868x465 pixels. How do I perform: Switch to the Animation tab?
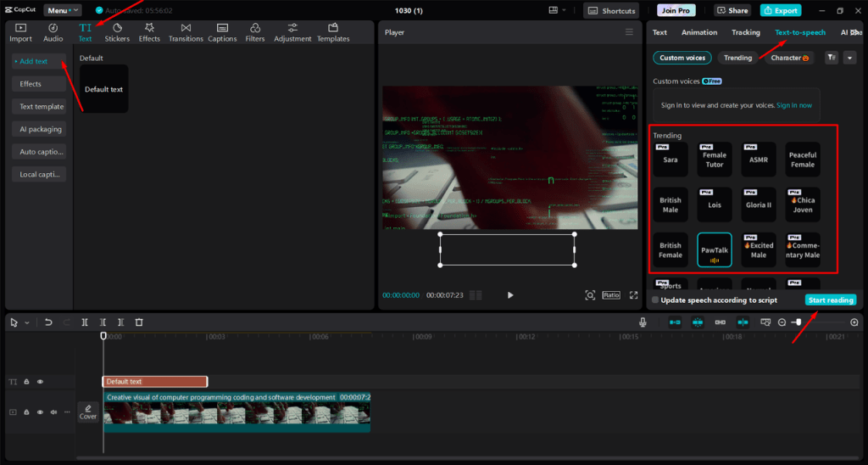(x=699, y=32)
